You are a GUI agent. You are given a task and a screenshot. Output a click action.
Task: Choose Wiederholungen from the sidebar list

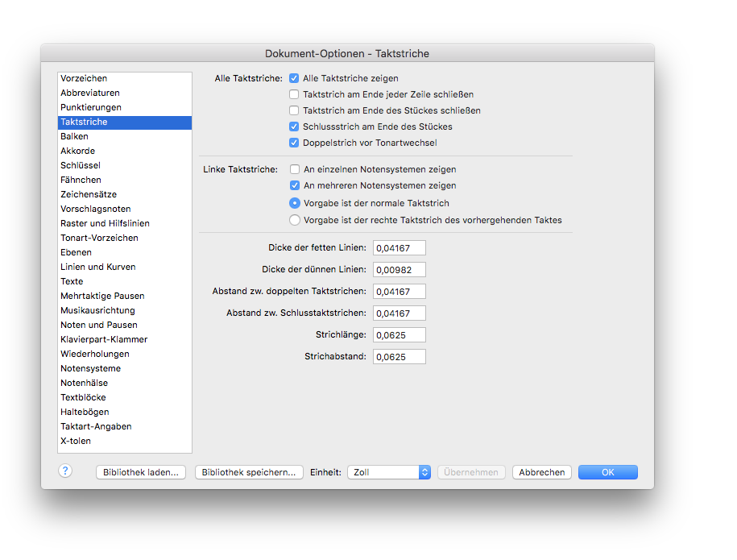94,354
